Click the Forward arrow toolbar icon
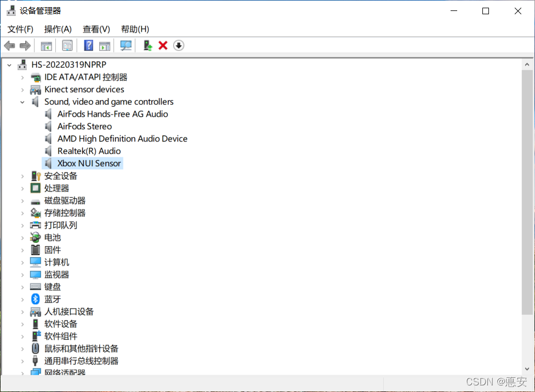This screenshot has width=535, height=392. pos(25,46)
